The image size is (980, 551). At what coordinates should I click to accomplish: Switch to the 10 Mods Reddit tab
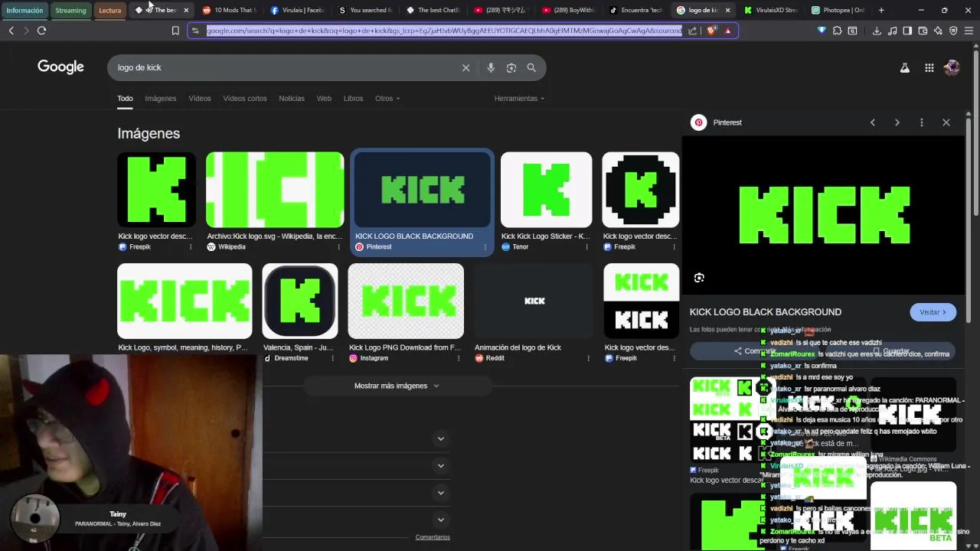tap(228, 10)
